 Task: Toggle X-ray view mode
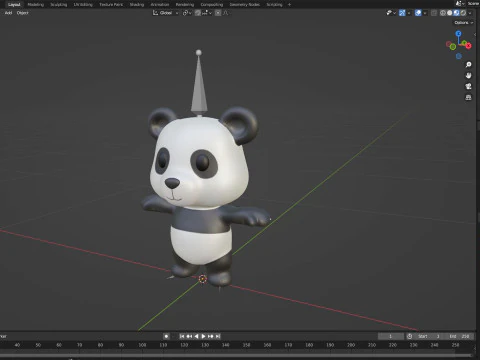434,13
